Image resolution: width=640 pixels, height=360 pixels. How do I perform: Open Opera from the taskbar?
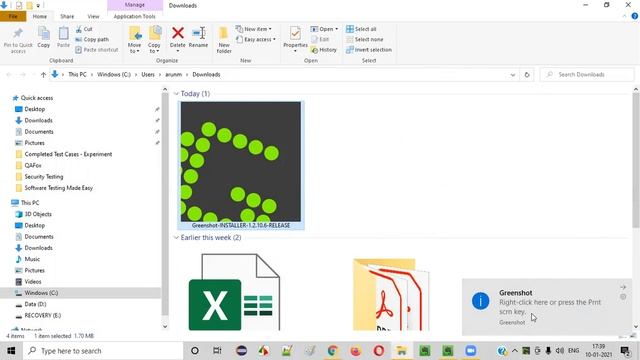(379, 351)
